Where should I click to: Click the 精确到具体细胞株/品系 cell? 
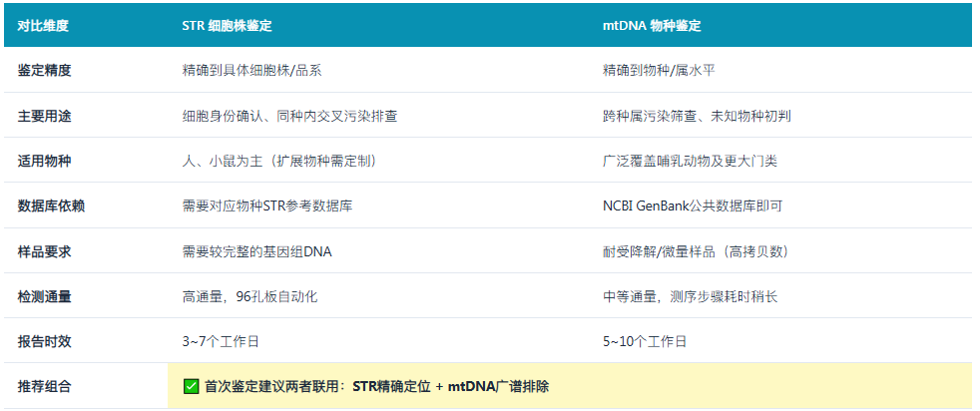point(251,71)
